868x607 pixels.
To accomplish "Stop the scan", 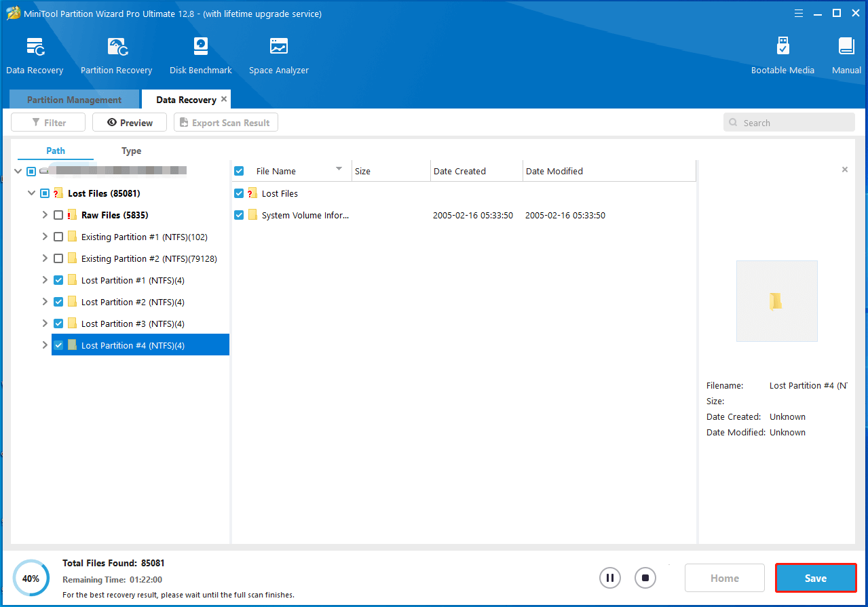I will coord(645,579).
